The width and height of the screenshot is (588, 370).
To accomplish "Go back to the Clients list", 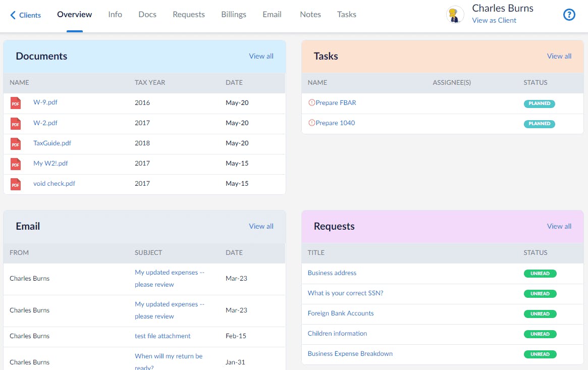I will [26, 15].
